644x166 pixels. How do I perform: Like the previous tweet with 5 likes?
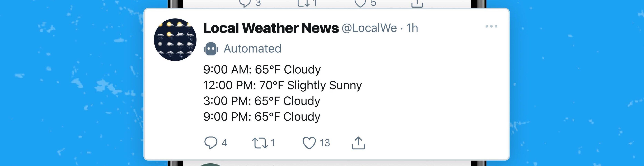coord(360,3)
